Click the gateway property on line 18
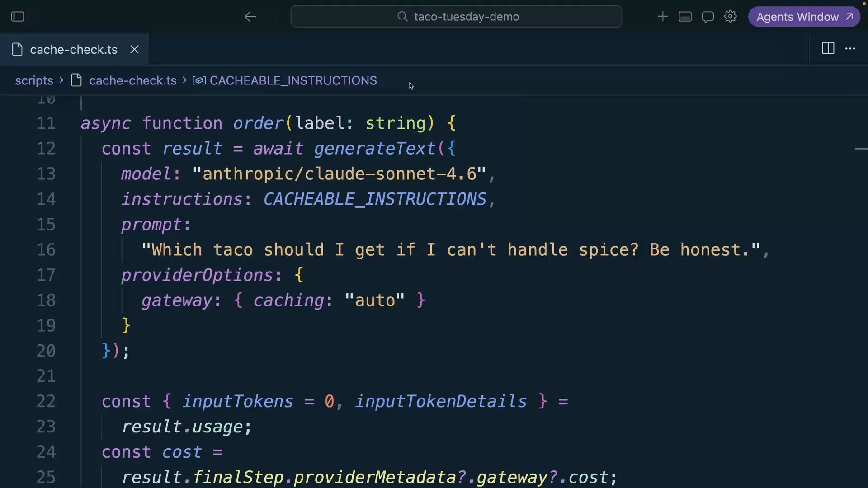Image resolution: width=868 pixels, height=488 pixels. [x=177, y=300]
